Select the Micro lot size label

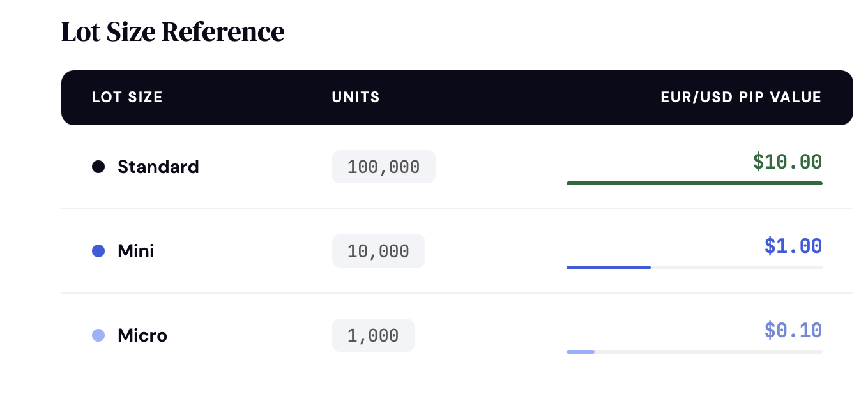tap(142, 335)
